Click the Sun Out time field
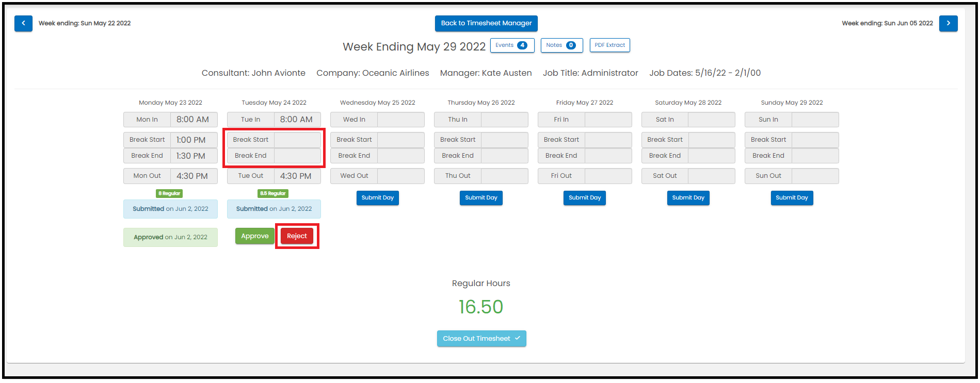This screenshot has width=980, height=383. point(815,176)
